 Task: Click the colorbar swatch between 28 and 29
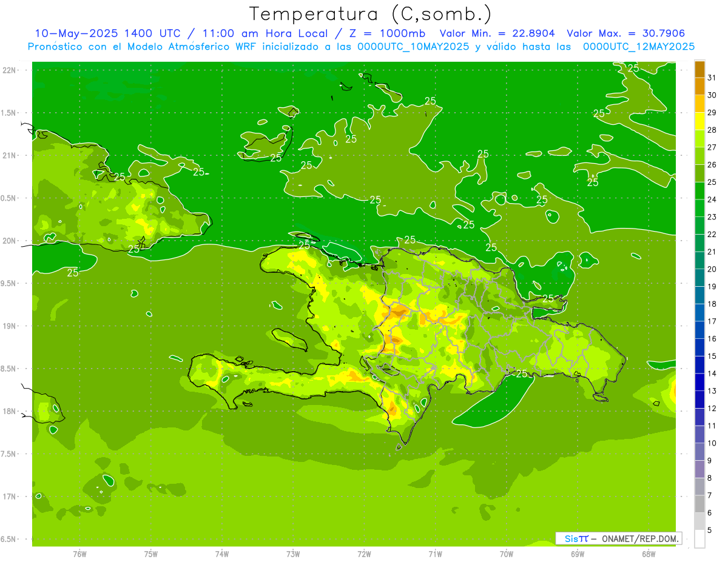click(x=699, y=121)
